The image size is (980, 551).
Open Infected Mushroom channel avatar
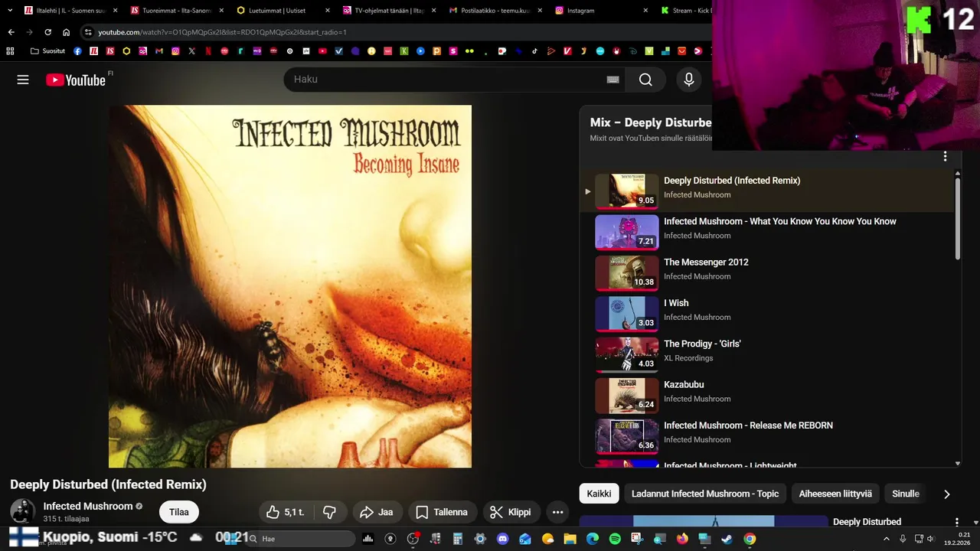pos(22,512)
